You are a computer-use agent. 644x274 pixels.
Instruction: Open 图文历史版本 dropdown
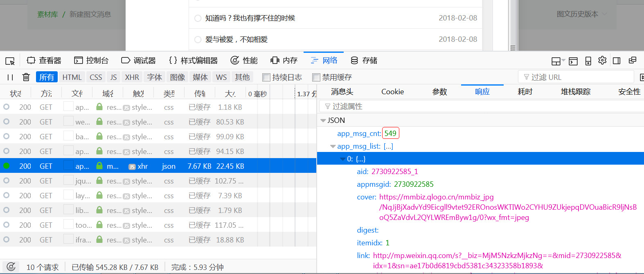tap(581, 14)
